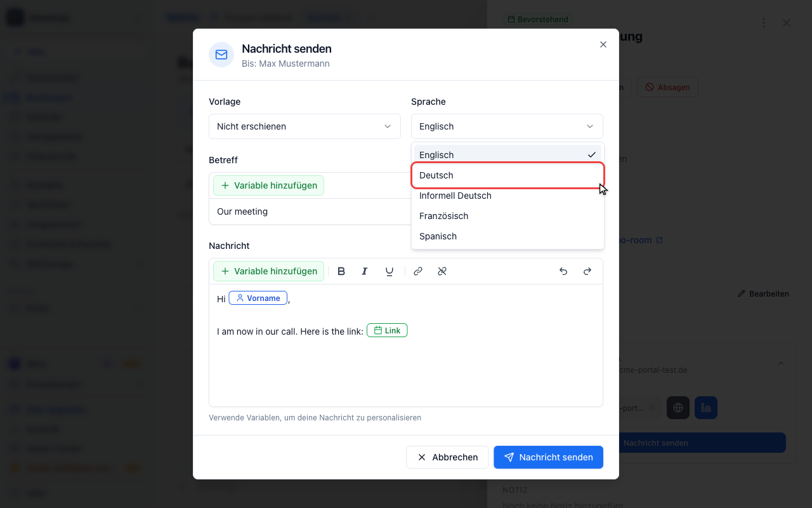Screen dimensions: 812x508
Task: Collapse the Sprache dropdown showing Englisch
Action: 507,126
